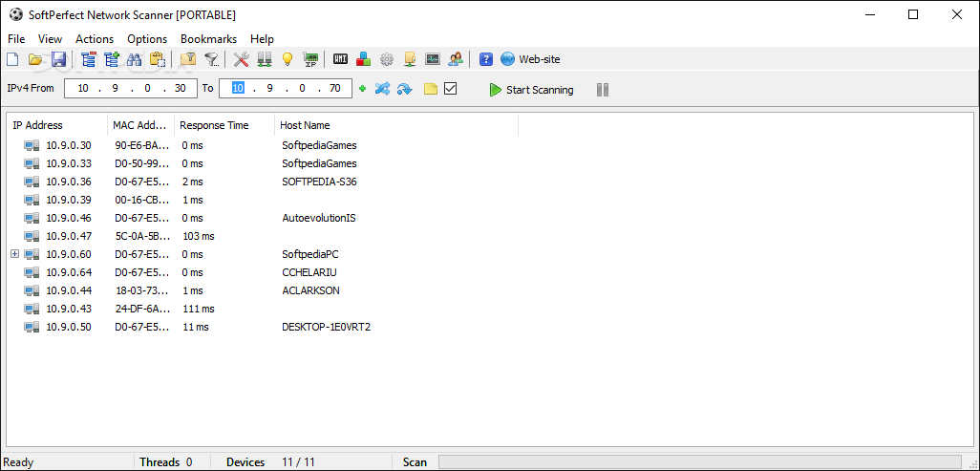Click the remote computer tool icon

pyautogui.click(x=410, y=59)
